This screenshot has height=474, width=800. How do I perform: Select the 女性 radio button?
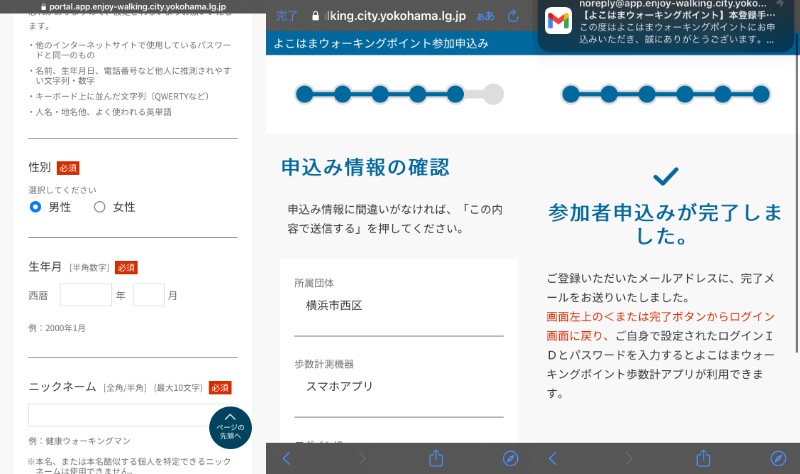tap(99, 207)
